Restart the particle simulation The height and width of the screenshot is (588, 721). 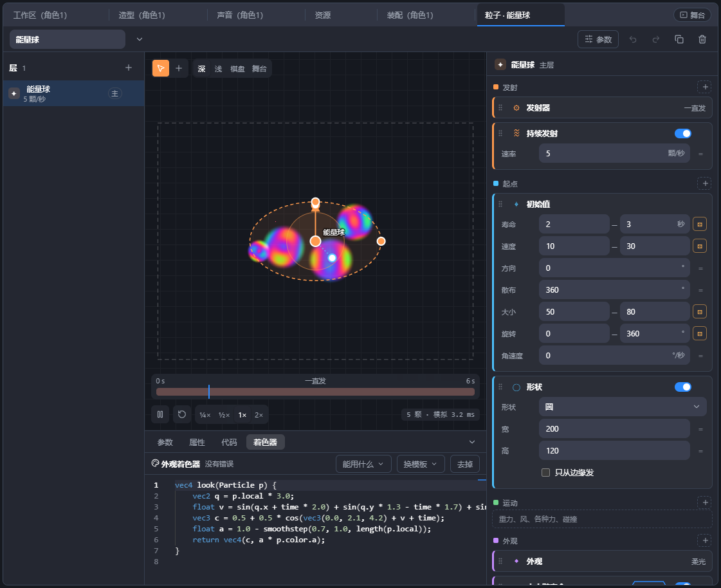(x=182, y=414)
